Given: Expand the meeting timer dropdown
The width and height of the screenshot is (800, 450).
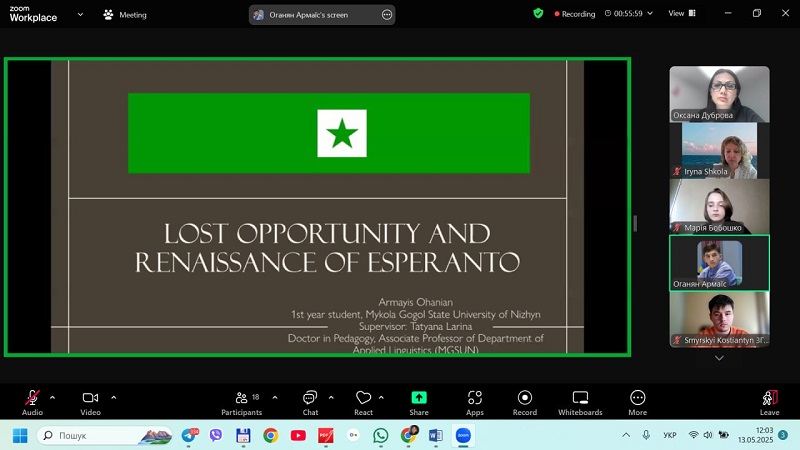Looking at the screenshot, I should pyautogui.click(x=650, y=13).
